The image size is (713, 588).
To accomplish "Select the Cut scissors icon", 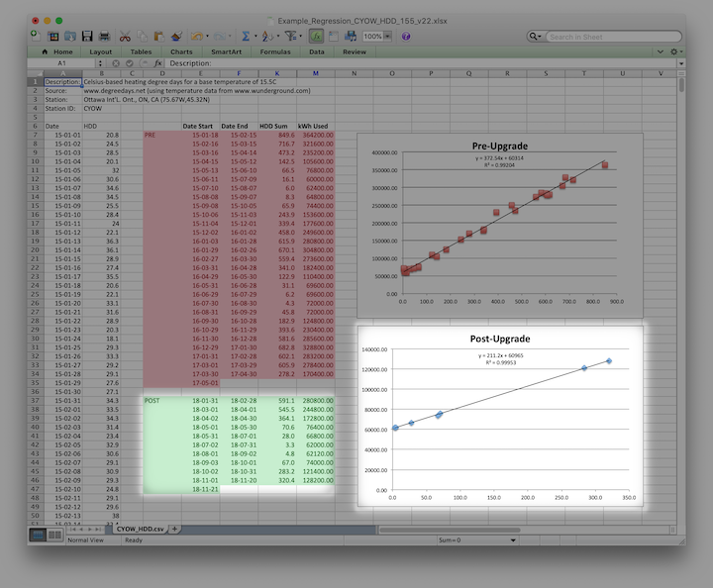I will coord(127,37).
